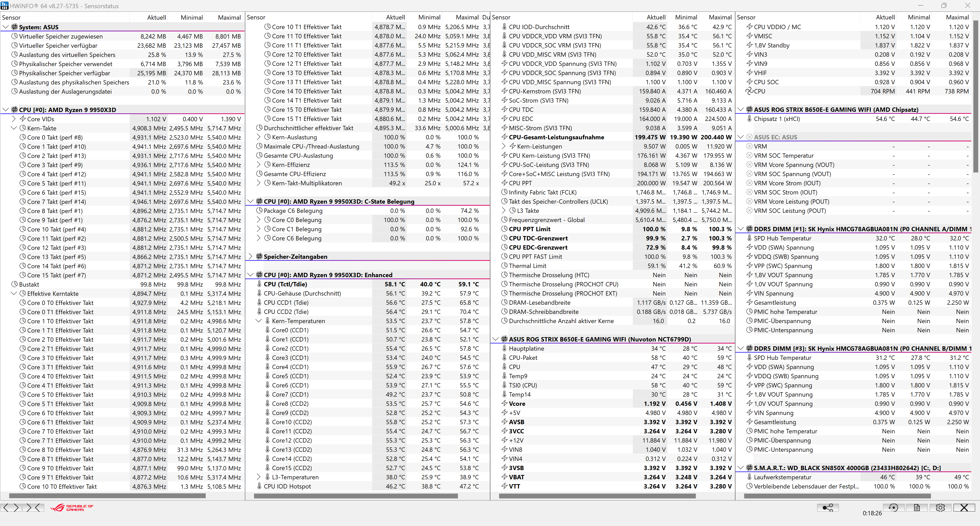Image resolution: width=980 pixels, height=526 pixels.
Task: Collapse the DDR5 DIMM [#1] section
Action: tap(740, 229)
